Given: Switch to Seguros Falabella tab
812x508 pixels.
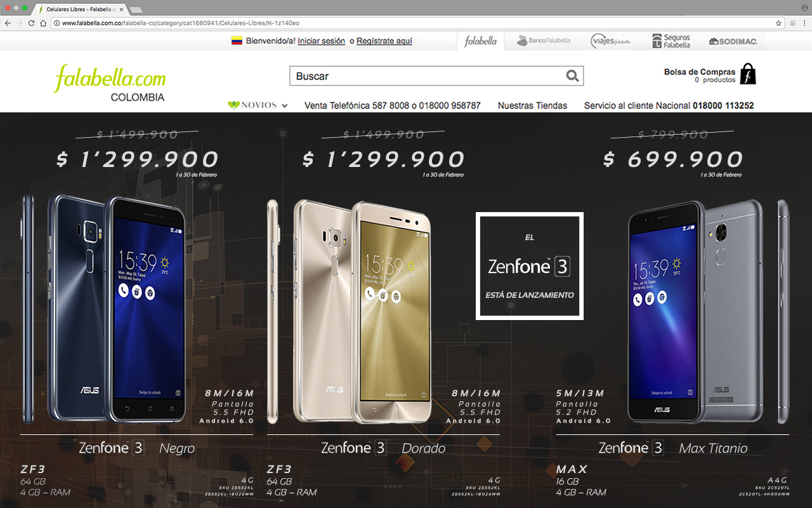Looking at the screenshot, I should (x=671, y=41).
